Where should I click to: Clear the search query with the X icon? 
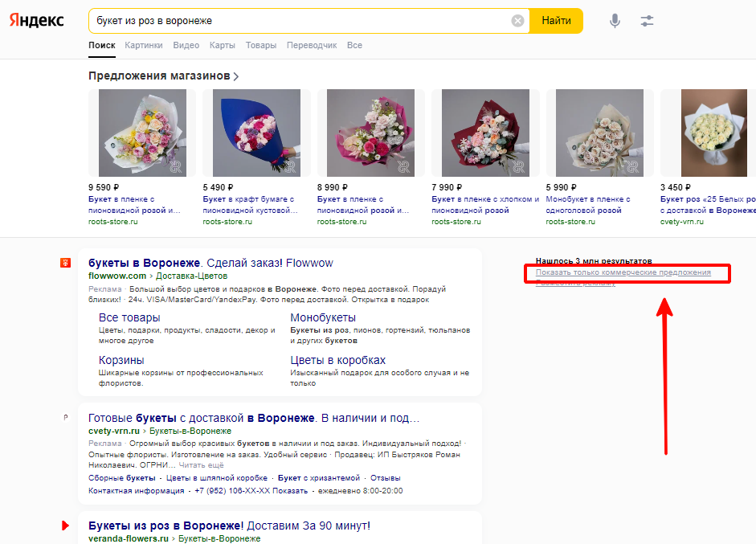tap(517, 21)
